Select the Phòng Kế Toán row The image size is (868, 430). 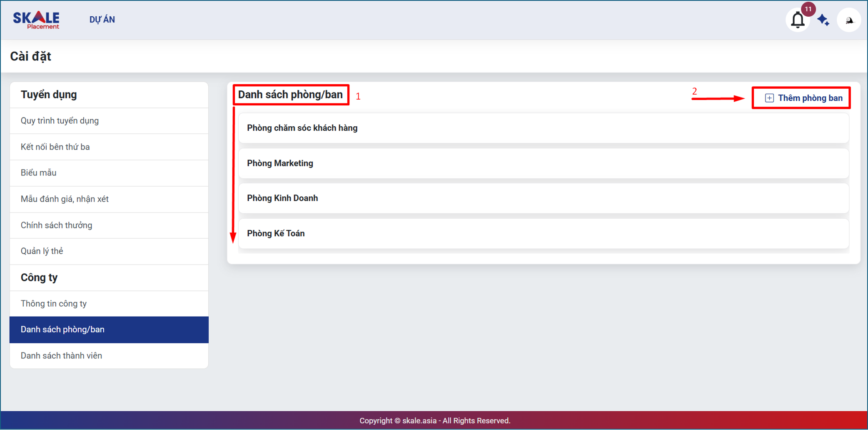[x=543, y=234]
